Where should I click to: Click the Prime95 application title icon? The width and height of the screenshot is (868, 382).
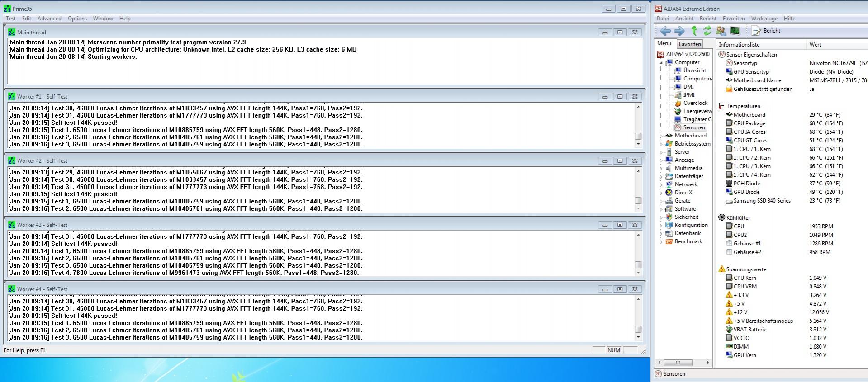pos(7,9)
